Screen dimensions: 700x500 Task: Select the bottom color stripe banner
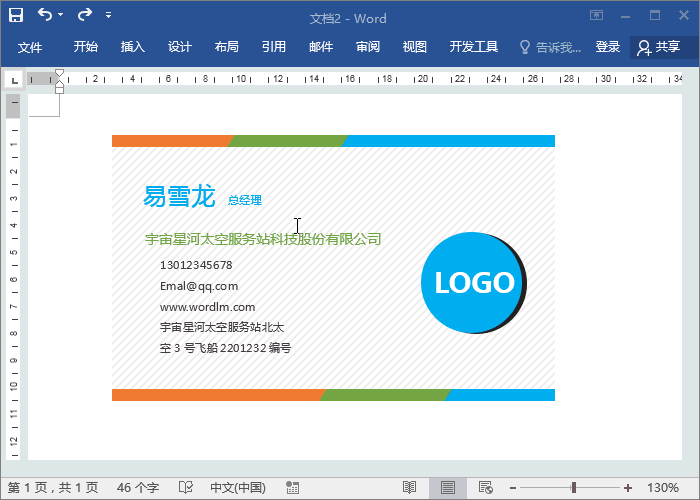[x=333, y=395]
